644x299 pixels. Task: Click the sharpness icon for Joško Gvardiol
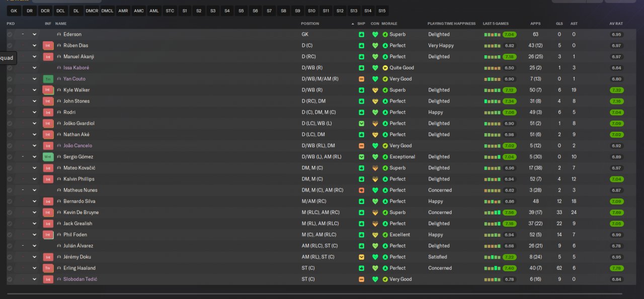click(x=361, y=123)
